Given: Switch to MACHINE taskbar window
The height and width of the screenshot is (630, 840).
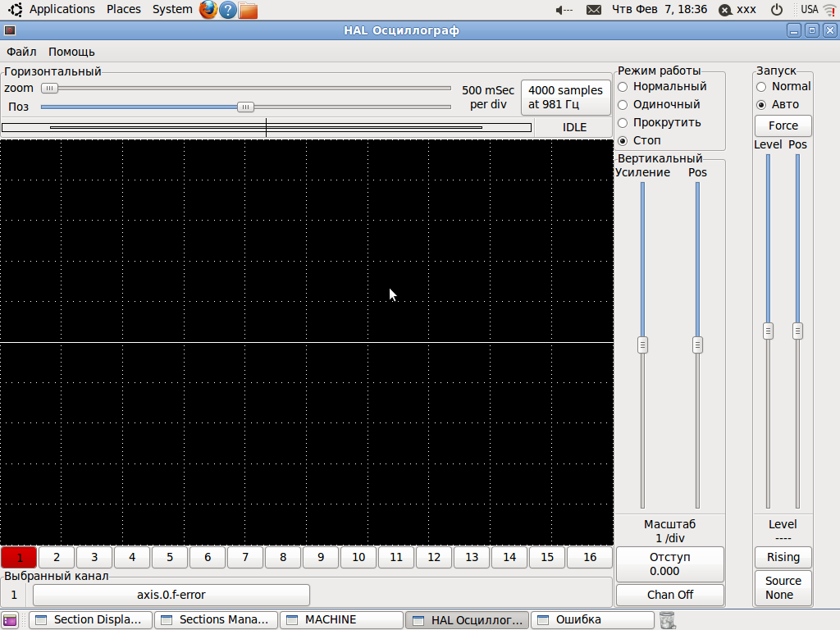Looking at the screenshot, I should tap(341, 620).
